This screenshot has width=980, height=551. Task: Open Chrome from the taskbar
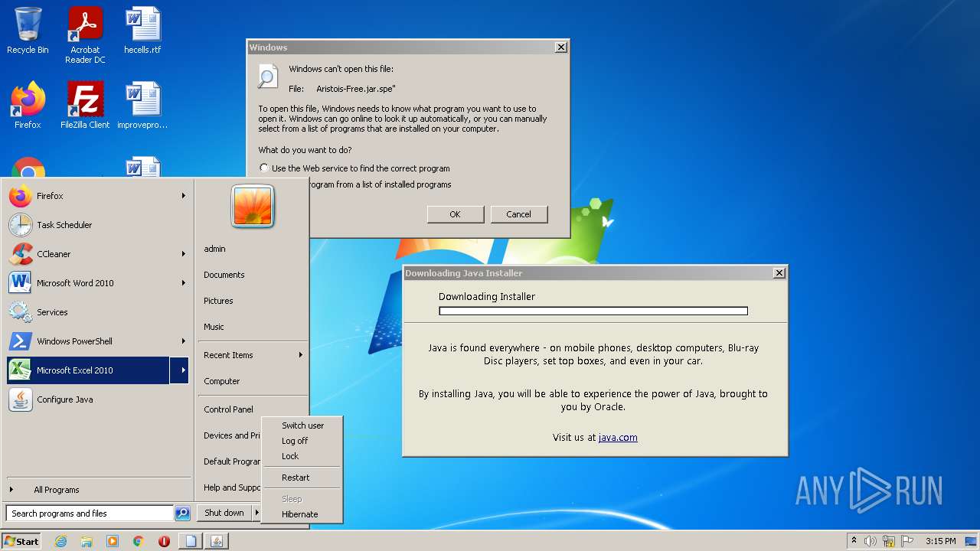tap(139, 541)
